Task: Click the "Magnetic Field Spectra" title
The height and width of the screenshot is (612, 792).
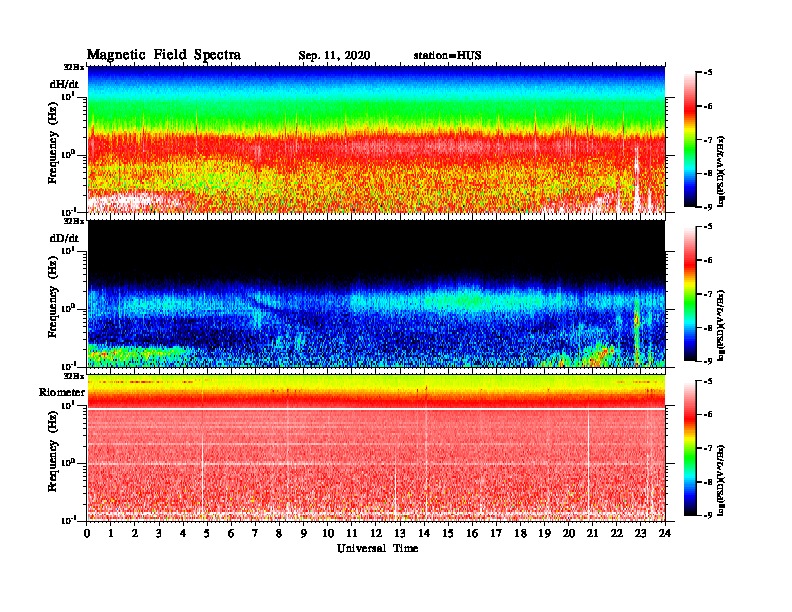Action: (x=164, y=55)
